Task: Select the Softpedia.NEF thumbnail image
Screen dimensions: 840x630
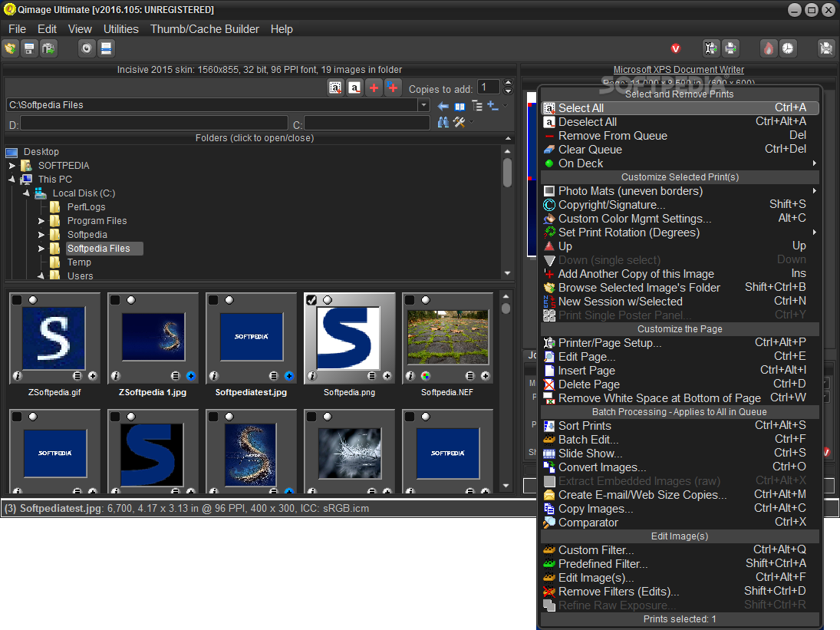Action: [448, 337]
